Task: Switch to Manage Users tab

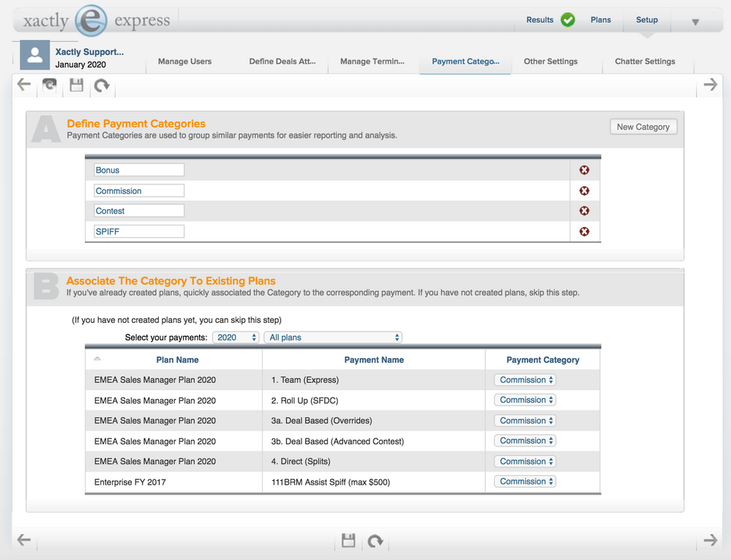Action: click(x=184, y=61)
